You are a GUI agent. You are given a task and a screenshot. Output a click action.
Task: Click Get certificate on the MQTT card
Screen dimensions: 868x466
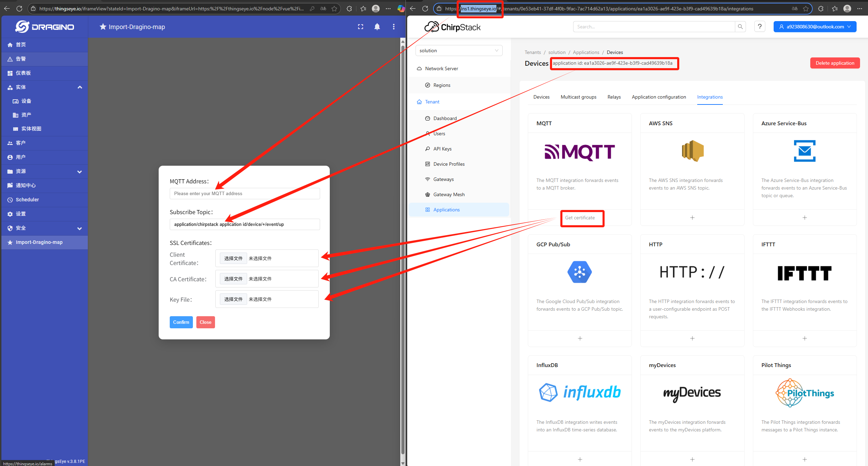pos(580,218)
